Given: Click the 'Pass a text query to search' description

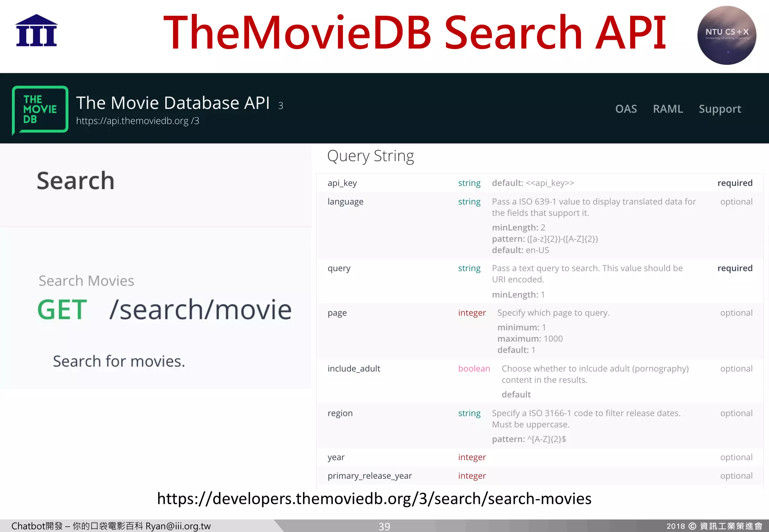Looking at the screenshot, I should coord(587,274).
